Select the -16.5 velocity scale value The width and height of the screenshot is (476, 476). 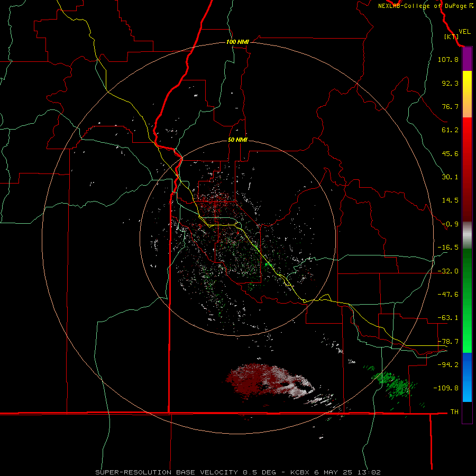point(448,248)
